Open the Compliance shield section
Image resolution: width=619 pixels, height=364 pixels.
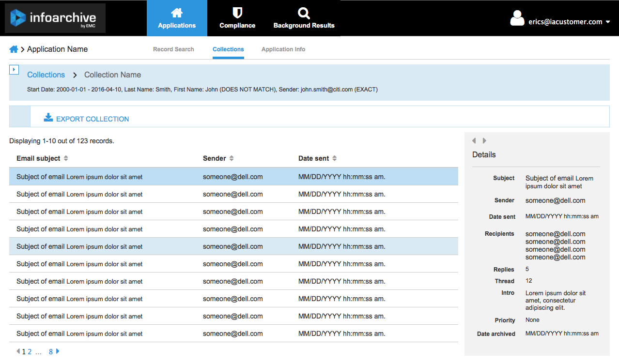(237, 18)
